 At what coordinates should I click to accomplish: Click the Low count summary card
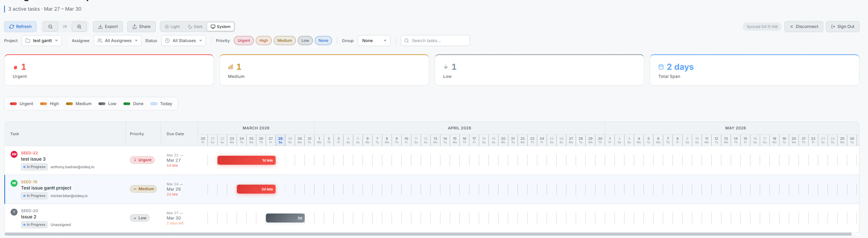[539, 70]
